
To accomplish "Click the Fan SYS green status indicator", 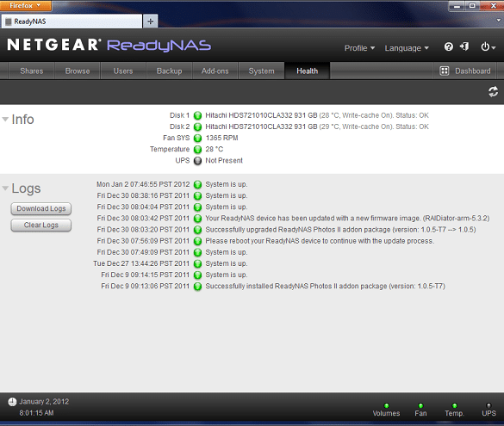I will pyautogui.click(x=197, y=138).
